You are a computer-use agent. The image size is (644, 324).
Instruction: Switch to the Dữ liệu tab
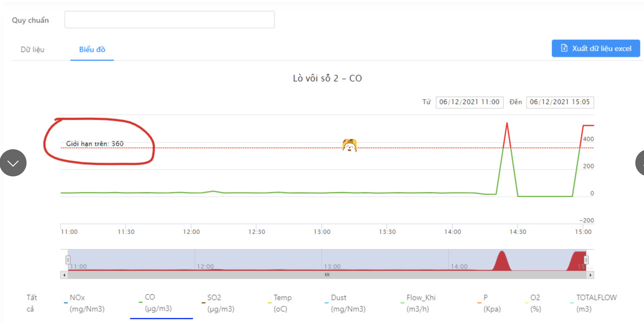tap(33, 49)
